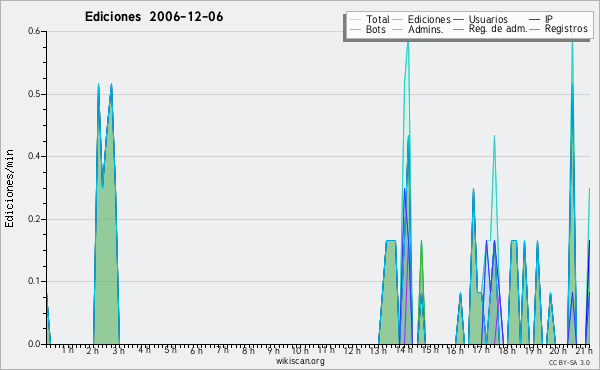Select the Bots legend entry
Viewport: 600px width, 370px height.
click(368, 29)
